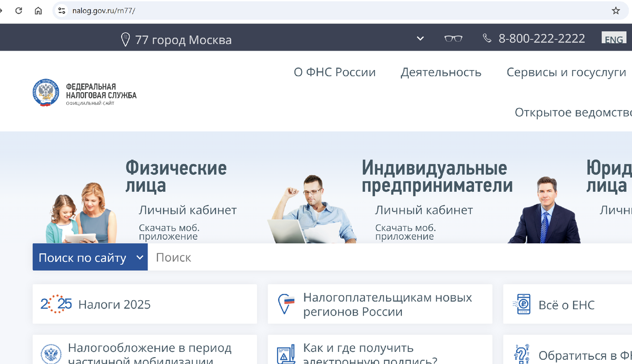Image resolution: width=632 pixels, height=364 pixels.
Task: Open Налоги 2025 card
Action: pyautogui.click(x=145, y=304)
